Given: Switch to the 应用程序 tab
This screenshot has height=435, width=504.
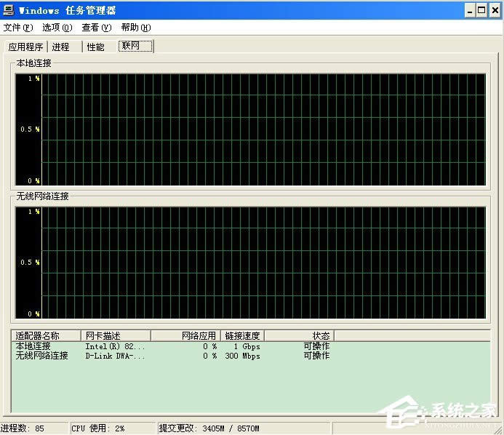Looking at the screenshot, I should coord(25,47).
